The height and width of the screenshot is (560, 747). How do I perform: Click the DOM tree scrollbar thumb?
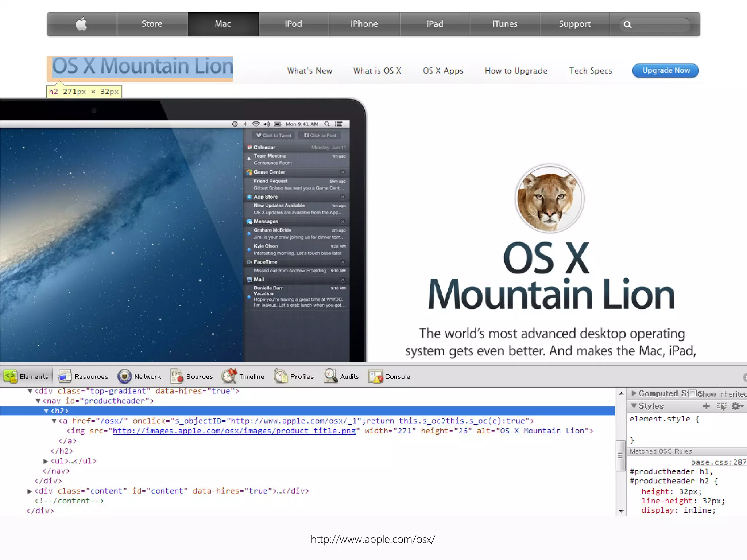pyautogui.click(x=621, y=456)
